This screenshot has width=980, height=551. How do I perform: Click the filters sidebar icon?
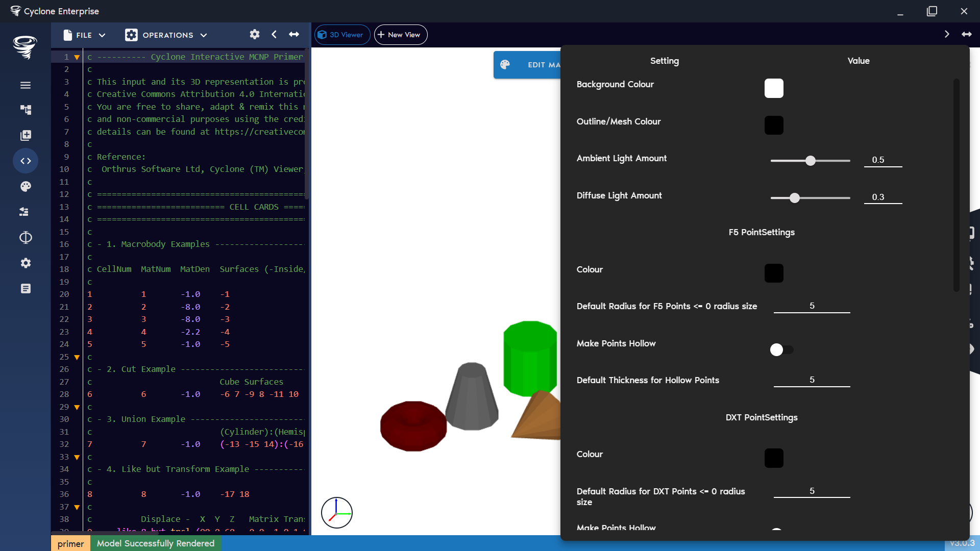point(26,212)
